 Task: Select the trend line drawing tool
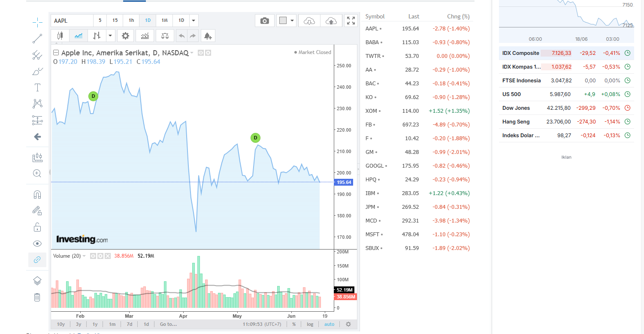click(37, 39)
